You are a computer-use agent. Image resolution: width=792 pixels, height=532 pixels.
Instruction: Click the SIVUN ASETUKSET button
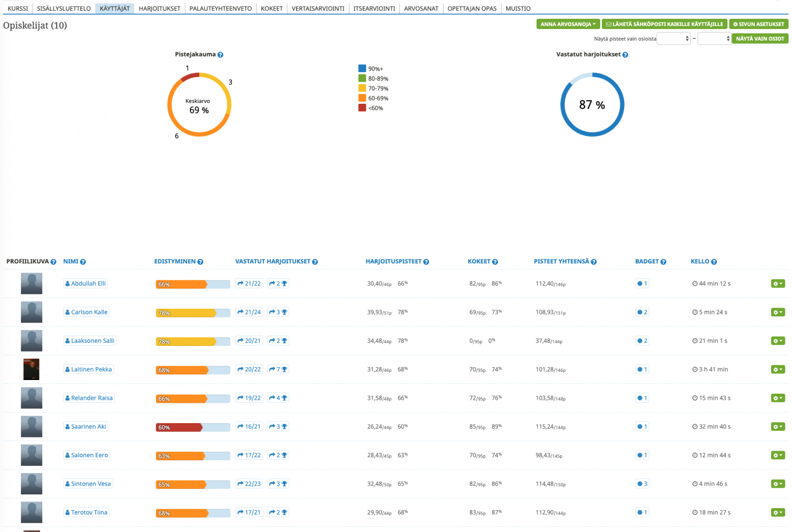(758, 24)
